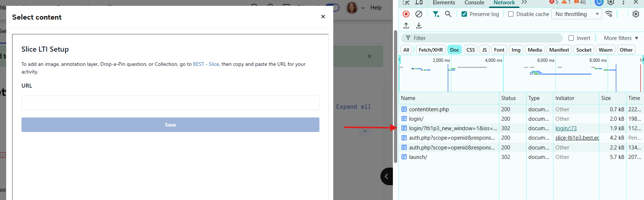Open the user avatar menu
The image size is (644, 200).
352,8
